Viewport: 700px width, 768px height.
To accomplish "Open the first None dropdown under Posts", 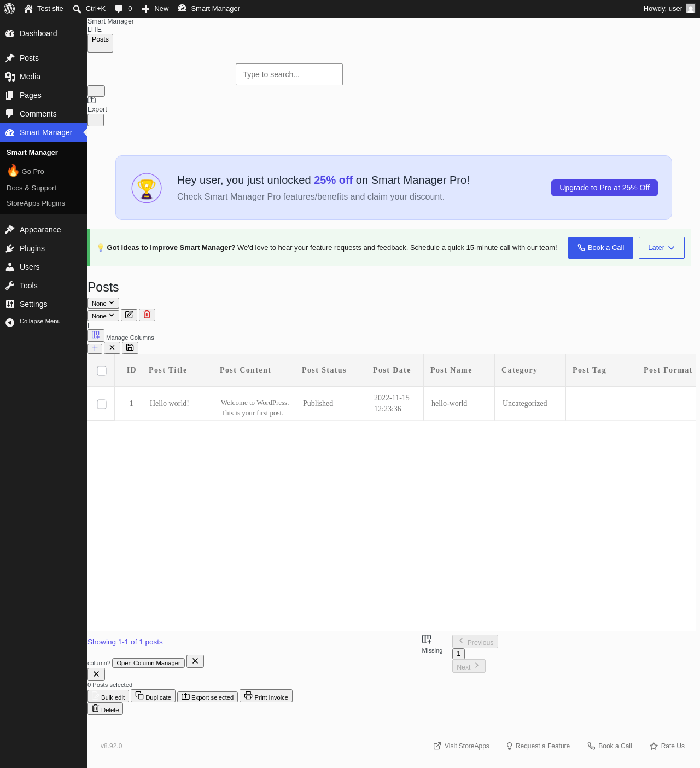I will (103, 303).
